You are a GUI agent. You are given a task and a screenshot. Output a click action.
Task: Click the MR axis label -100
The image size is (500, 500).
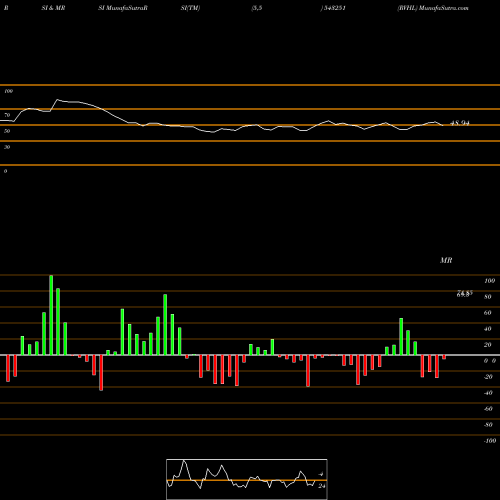pos(490,441)
